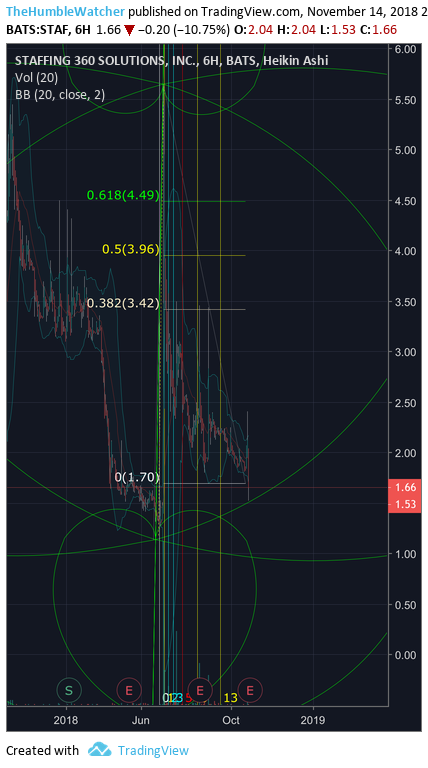428x768 pixels.
Task: Click the 0.5(3.96) Fibonacci level label
Action: pyautogui.click(x=131, y=249)
